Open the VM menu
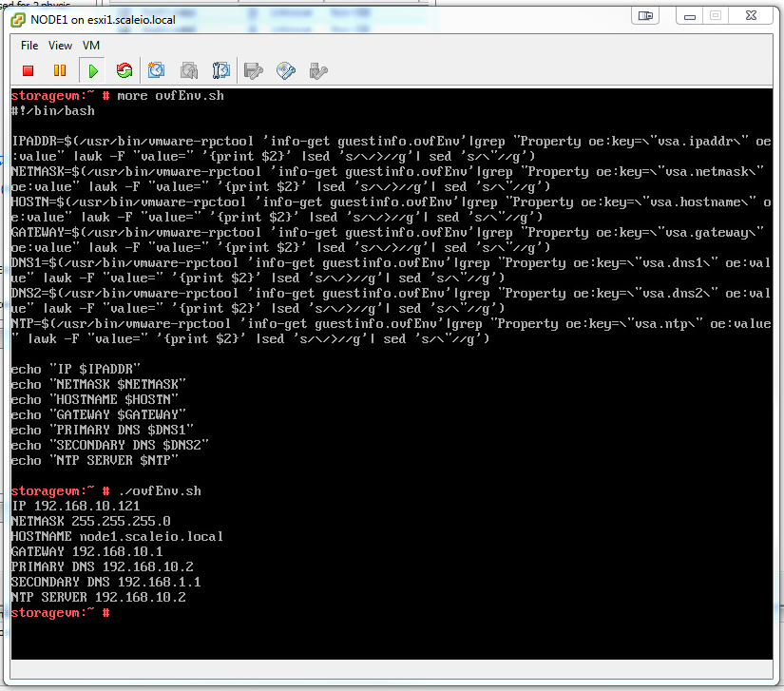 coord(91,45)
